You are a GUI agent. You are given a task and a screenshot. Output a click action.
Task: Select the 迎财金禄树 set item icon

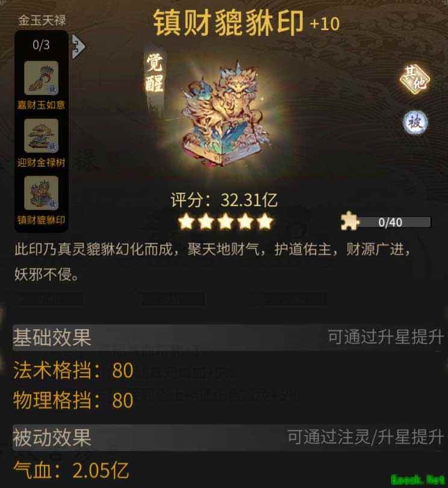pos(42,135)
